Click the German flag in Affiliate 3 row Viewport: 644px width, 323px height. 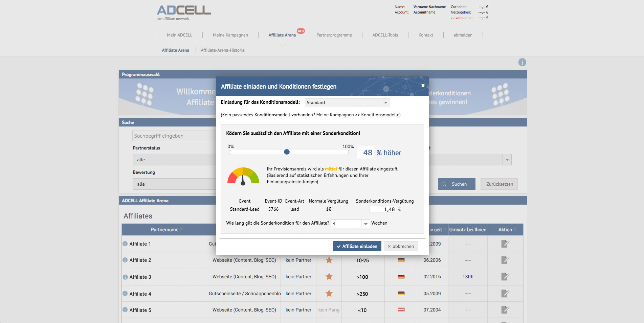[401, 277]
